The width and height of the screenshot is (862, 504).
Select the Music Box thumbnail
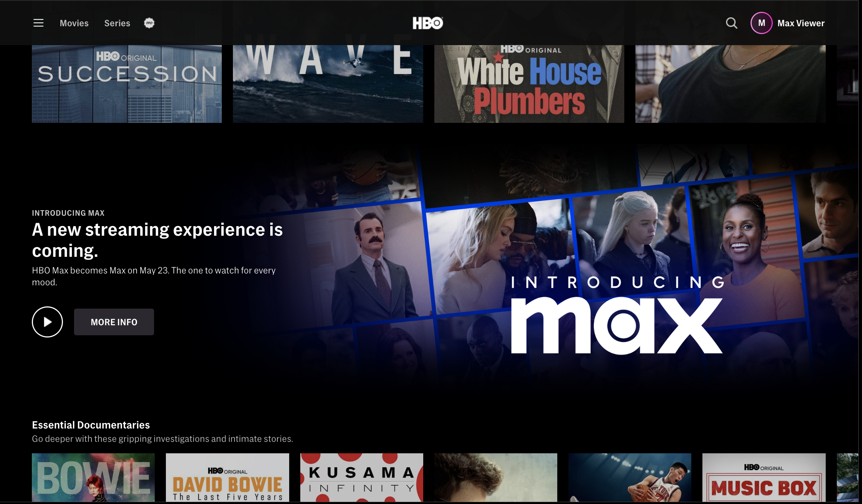click(x=764, y=477)
